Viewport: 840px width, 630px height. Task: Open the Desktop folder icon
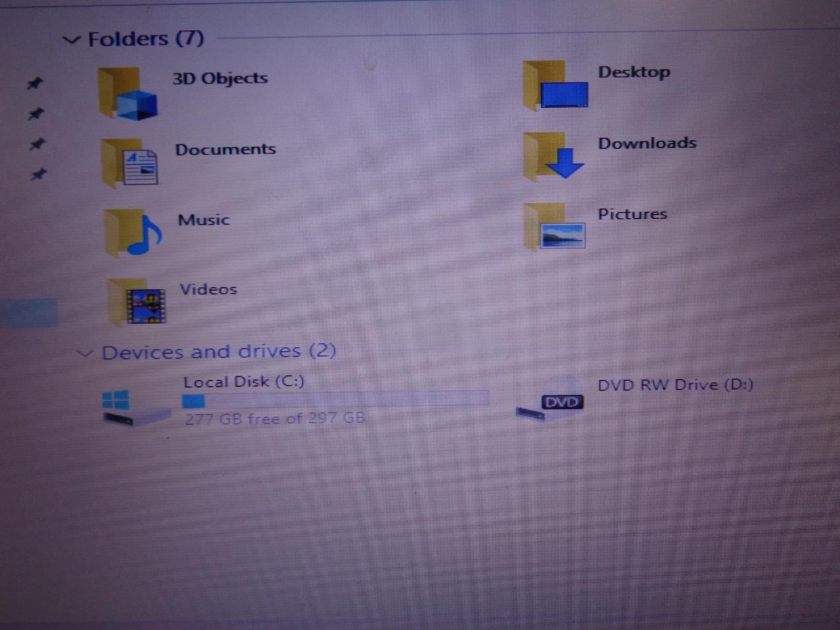pos(555,85)
